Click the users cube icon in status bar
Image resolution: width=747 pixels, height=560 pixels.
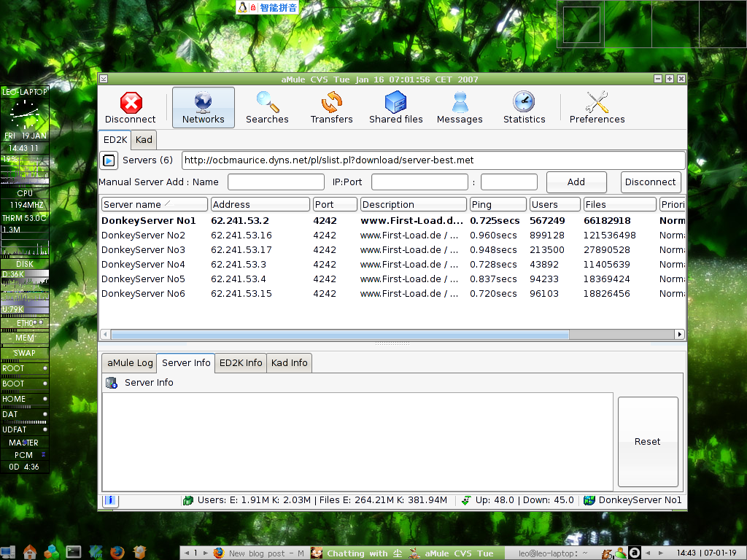point(188,500)
